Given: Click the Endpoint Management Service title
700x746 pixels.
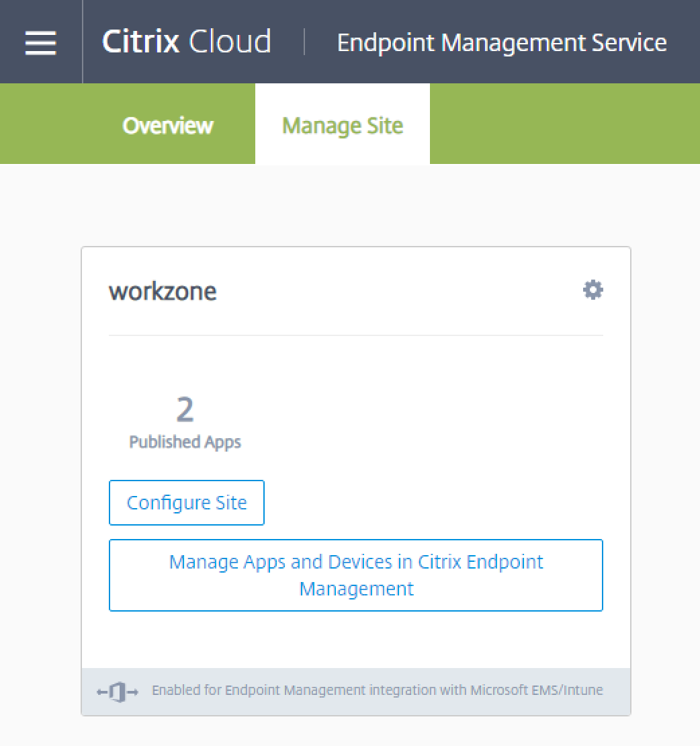Looking at the screenshot, I should 502,43.
